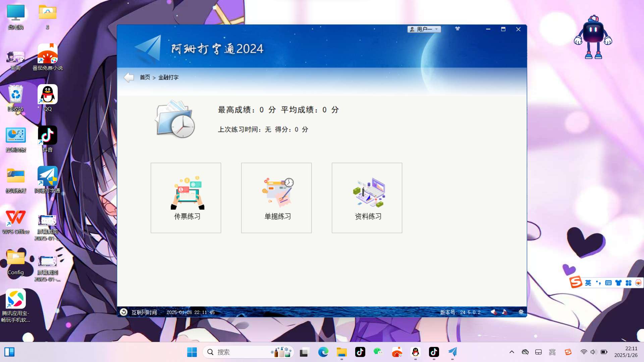Check the battery status icon
Screen dimensions: 644x362
[x=604, y=352]
